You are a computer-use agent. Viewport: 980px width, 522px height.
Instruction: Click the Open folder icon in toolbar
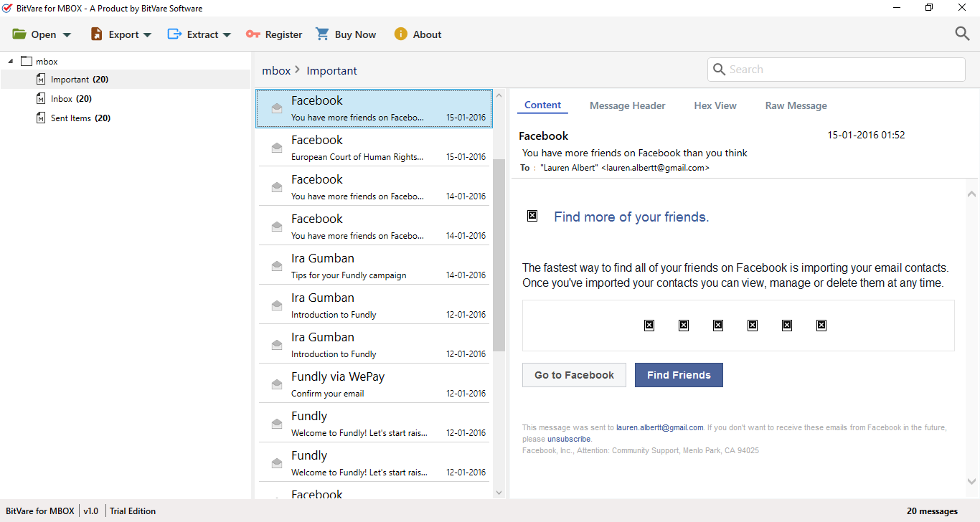pos(19,34)
